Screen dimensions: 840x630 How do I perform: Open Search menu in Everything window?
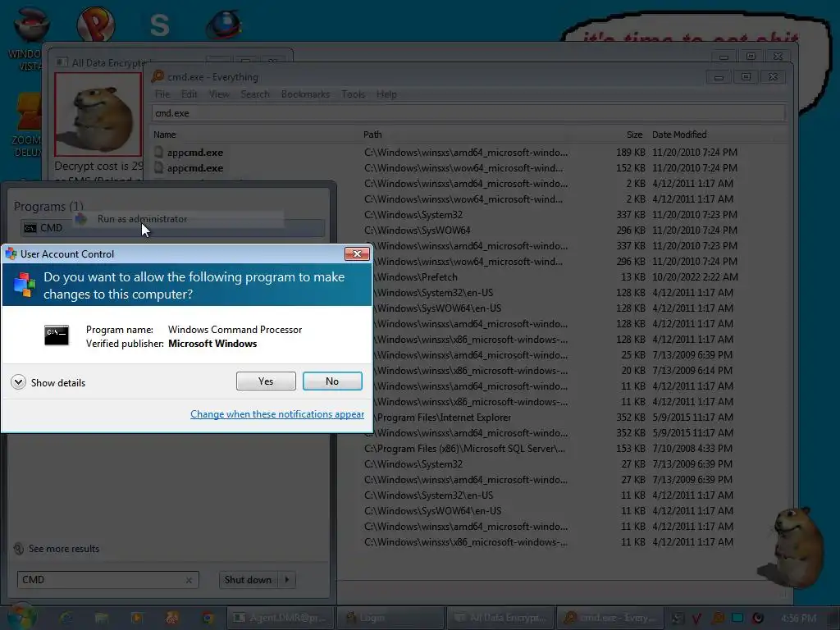pos(255,94)
